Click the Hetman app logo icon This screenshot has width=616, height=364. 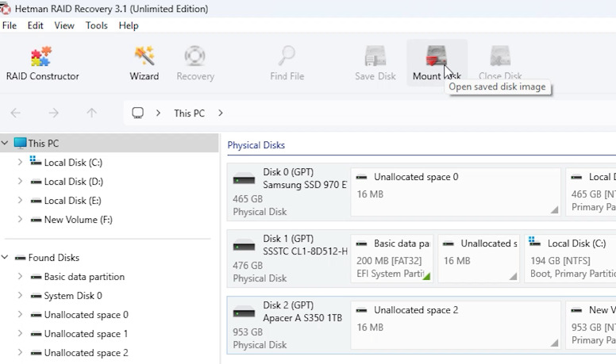tap(6, 9)
